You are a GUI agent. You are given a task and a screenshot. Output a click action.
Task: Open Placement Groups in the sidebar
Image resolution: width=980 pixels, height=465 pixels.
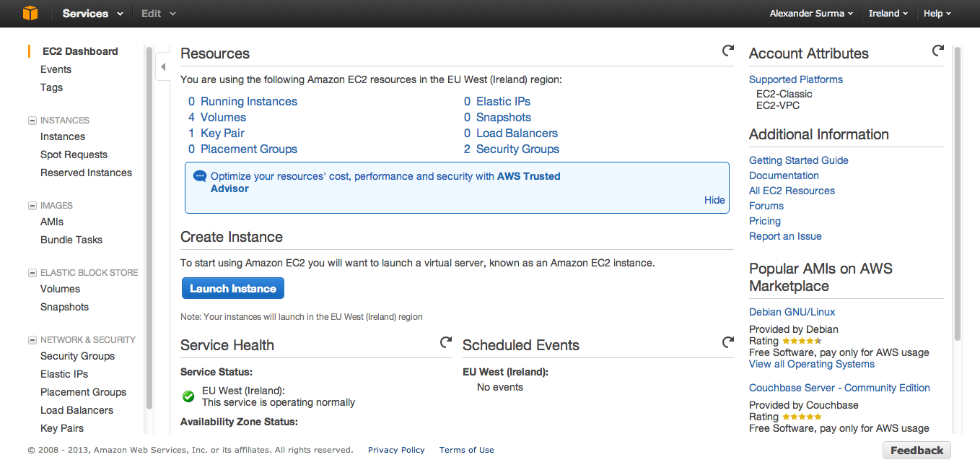pyautogui.click(x=83, y=392)
